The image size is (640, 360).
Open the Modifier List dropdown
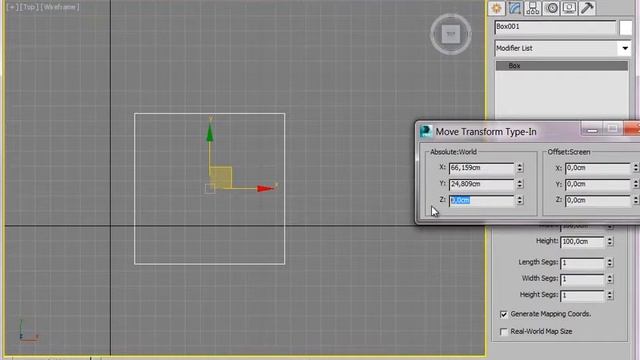[625, 48]
